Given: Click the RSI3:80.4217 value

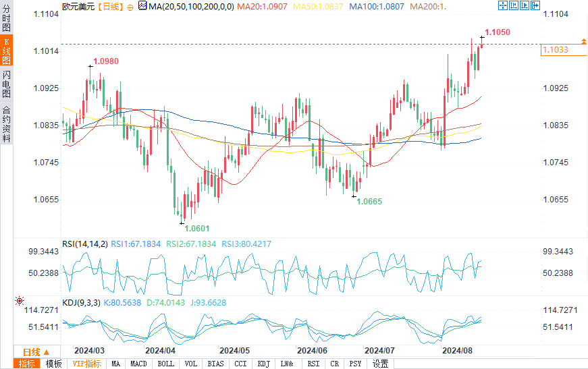Looking at the screenshot, I should coord(246,244).
